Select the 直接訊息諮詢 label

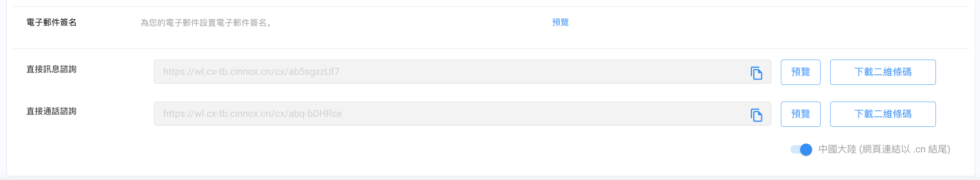pyautogui.click(x=51, y=69)
